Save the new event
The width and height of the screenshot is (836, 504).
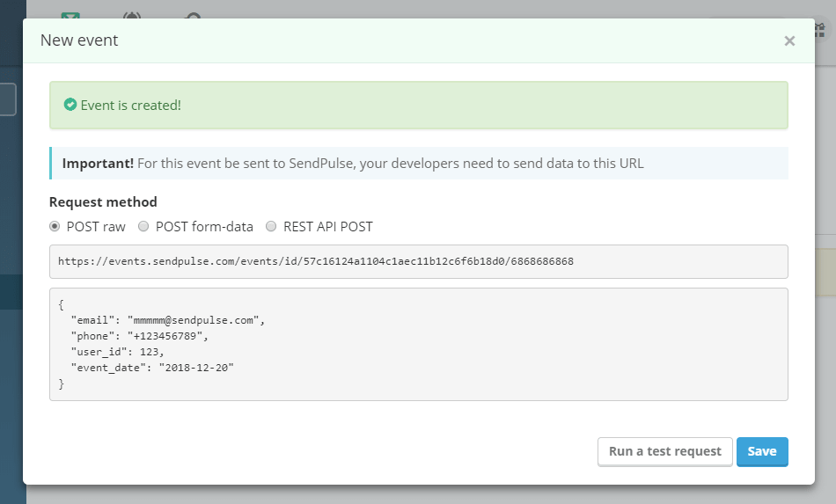pyautogui.click(x=762, y=451)
